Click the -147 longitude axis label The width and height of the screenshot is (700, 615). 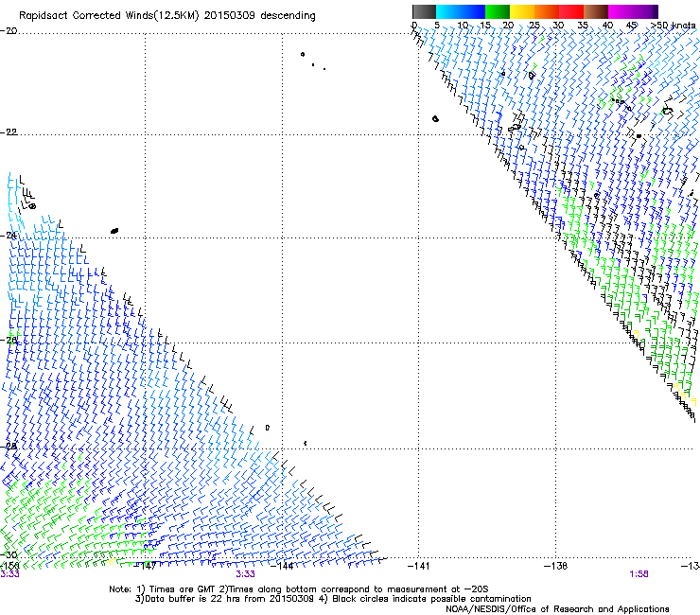click(145, 566)
